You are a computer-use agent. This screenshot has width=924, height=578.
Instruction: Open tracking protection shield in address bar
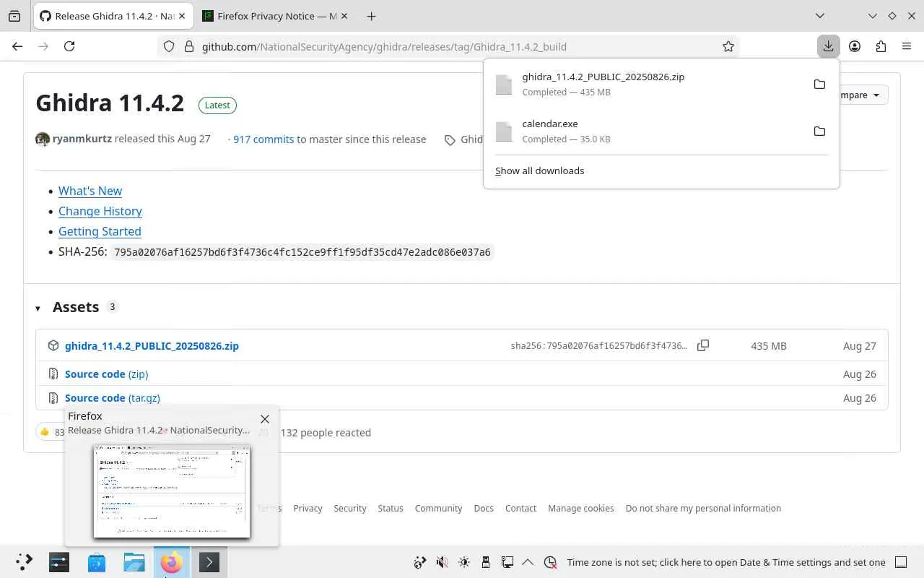(169, 46)
